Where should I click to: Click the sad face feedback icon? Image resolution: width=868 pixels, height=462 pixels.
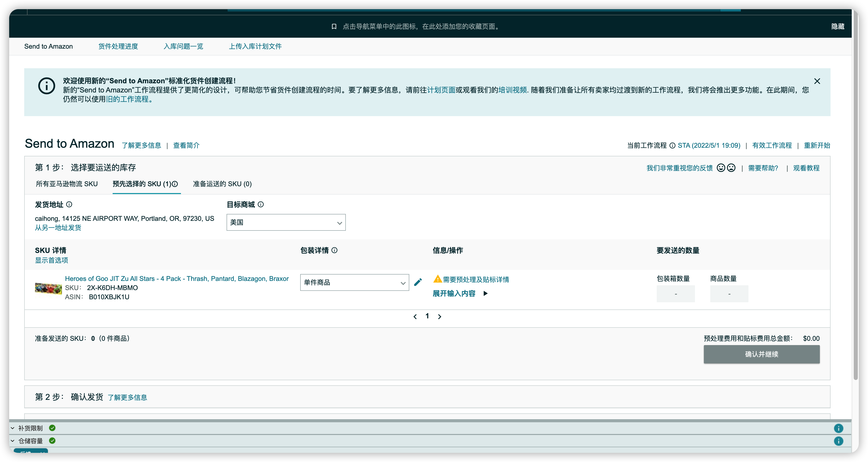731,168
